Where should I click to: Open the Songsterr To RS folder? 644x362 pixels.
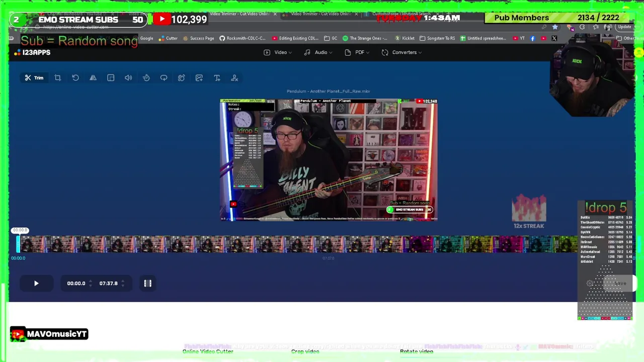tap(437, 38)
